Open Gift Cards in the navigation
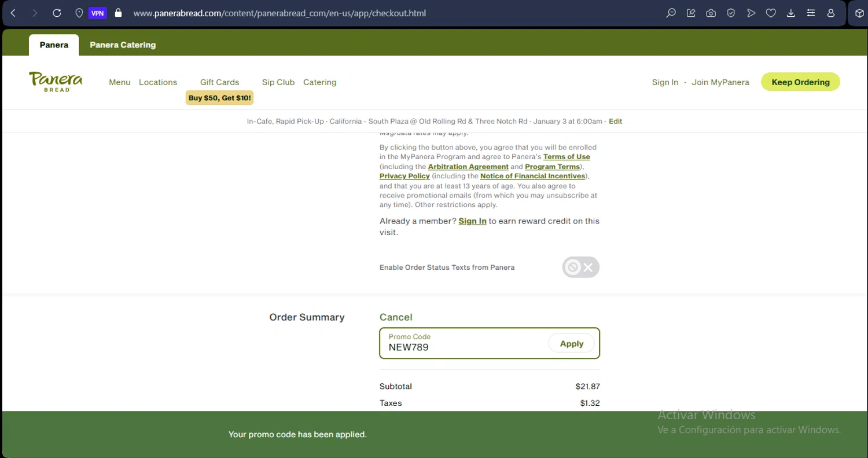868x458 pixels. coord(219,82)
